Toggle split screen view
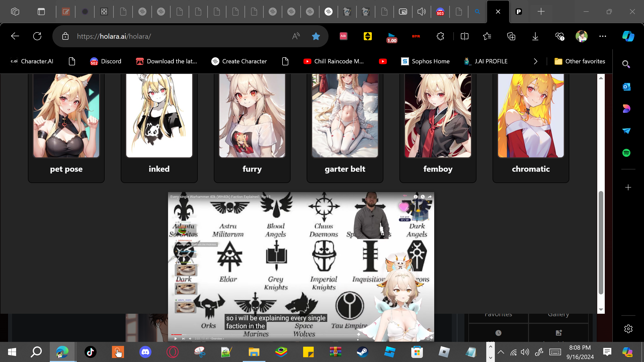This screenshot has height=362, width=644. 464,36
